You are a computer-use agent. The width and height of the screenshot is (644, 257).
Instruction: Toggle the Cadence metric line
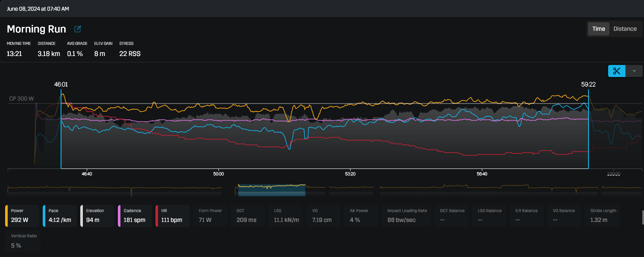click(x=135, y=216)
